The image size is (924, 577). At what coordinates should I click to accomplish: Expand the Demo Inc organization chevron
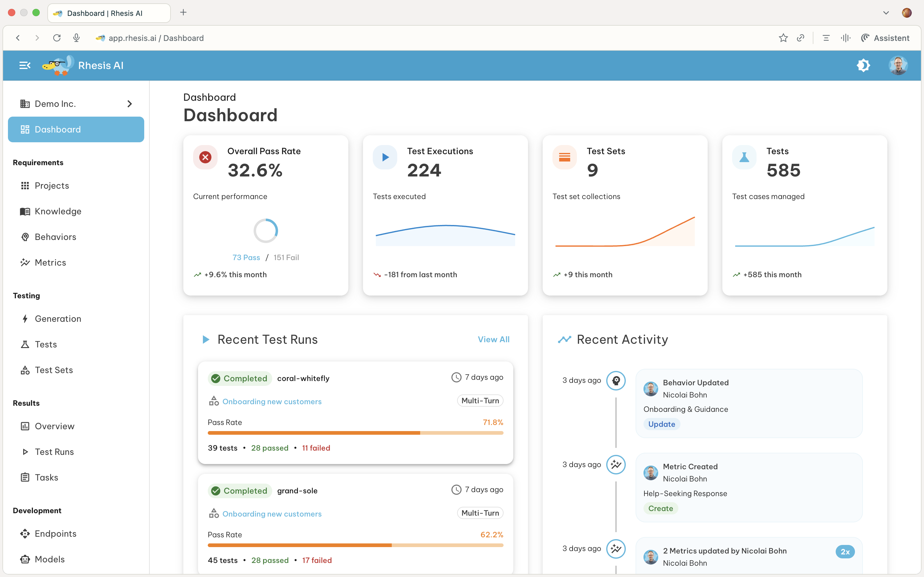click(x=130, y=103)
